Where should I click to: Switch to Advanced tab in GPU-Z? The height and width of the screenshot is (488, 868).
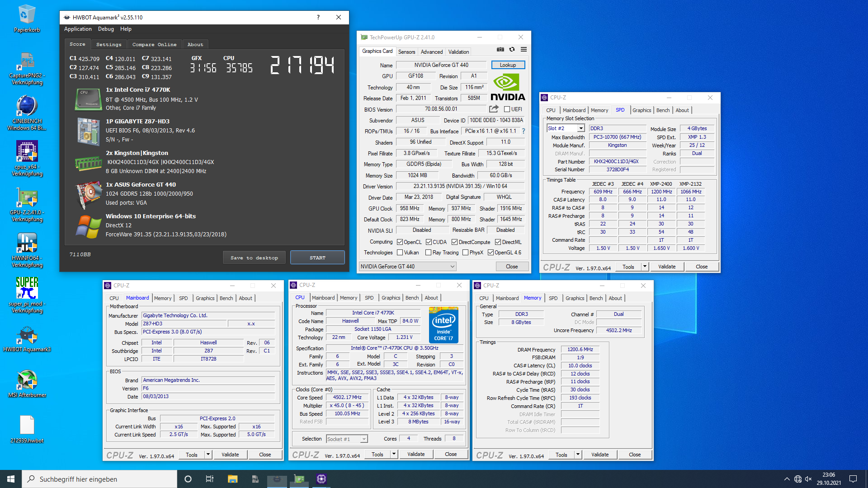coord(432,52)
